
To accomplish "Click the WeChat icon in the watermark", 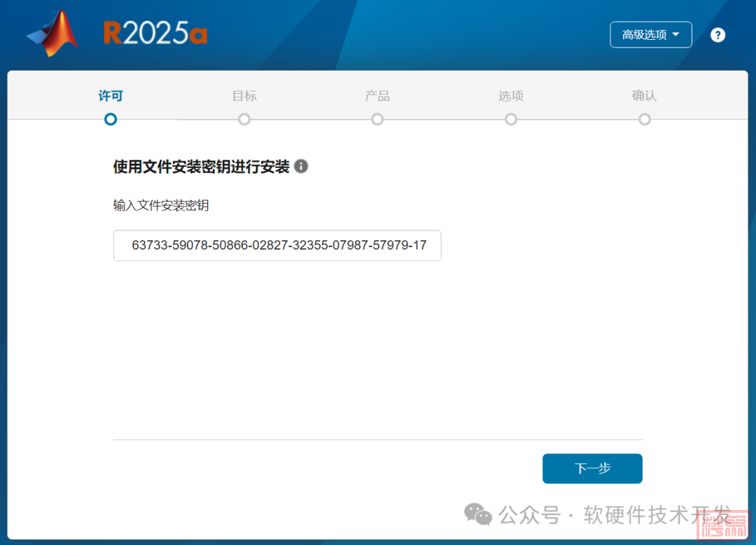I will 479,515.
